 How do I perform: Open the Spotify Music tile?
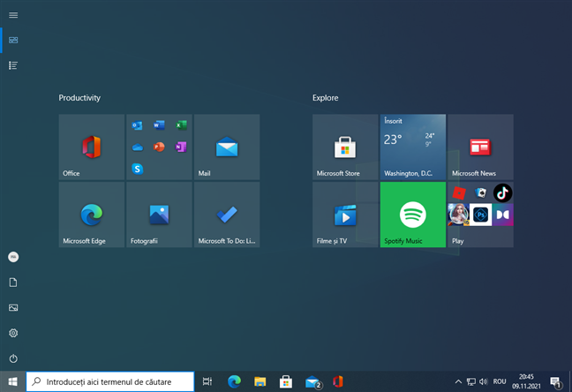(x=412, y=215)
